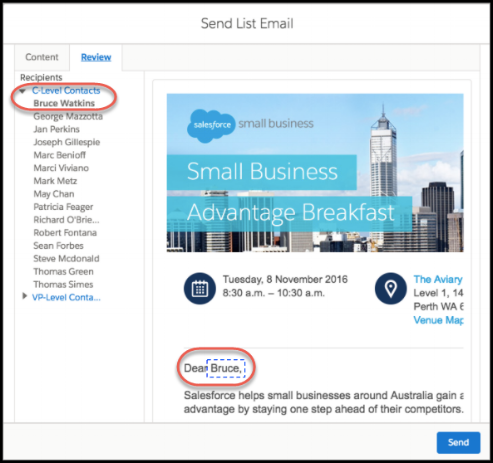Select recipient Steve Mcdonald
Viewport: 493px width, 463px height.
tap(66, 259)
